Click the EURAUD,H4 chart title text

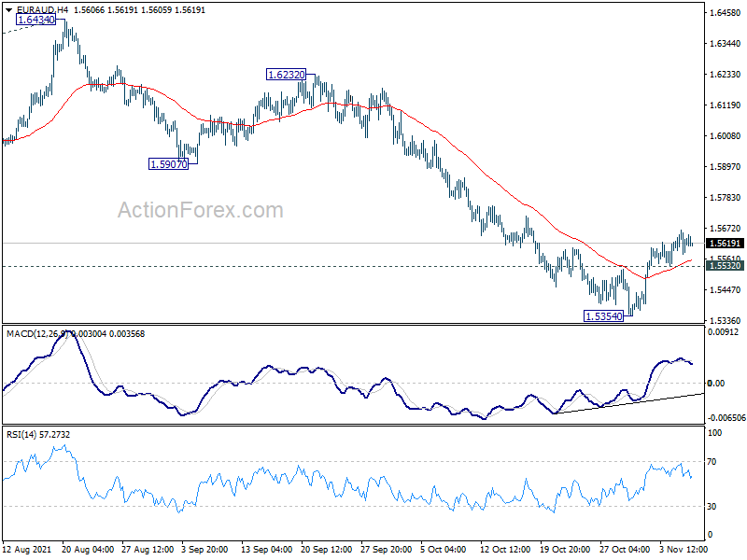point(42,10)
